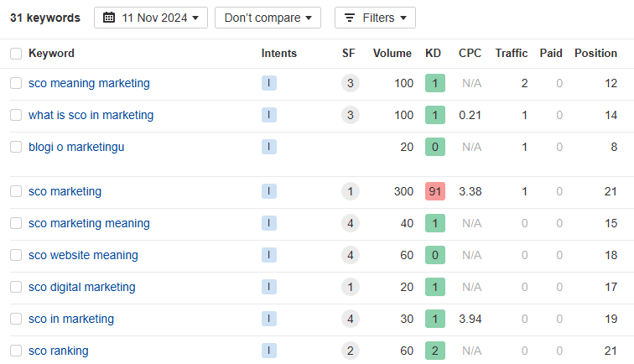Sort by the Volume column header
Screen dimensions: 634x364
[x=392, y=53]
